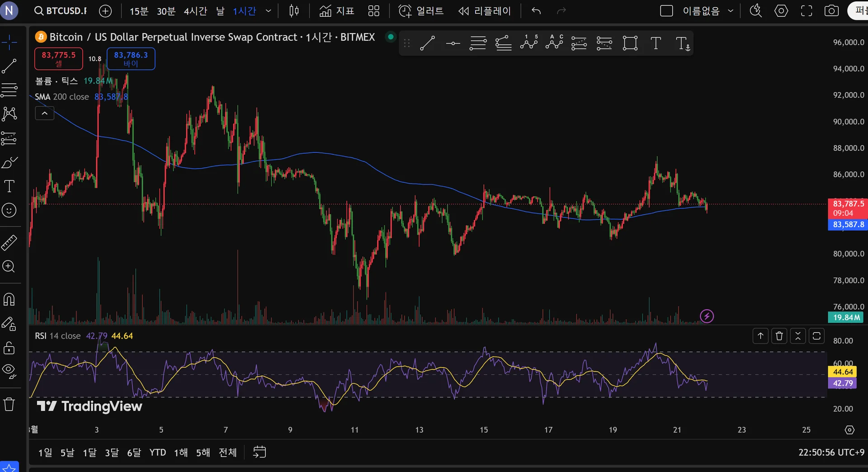This screenshot has height=472, width=868.
Task: Pick the trend-based Fib extension in the floating toolbar
Action: [x=503, y=43]
